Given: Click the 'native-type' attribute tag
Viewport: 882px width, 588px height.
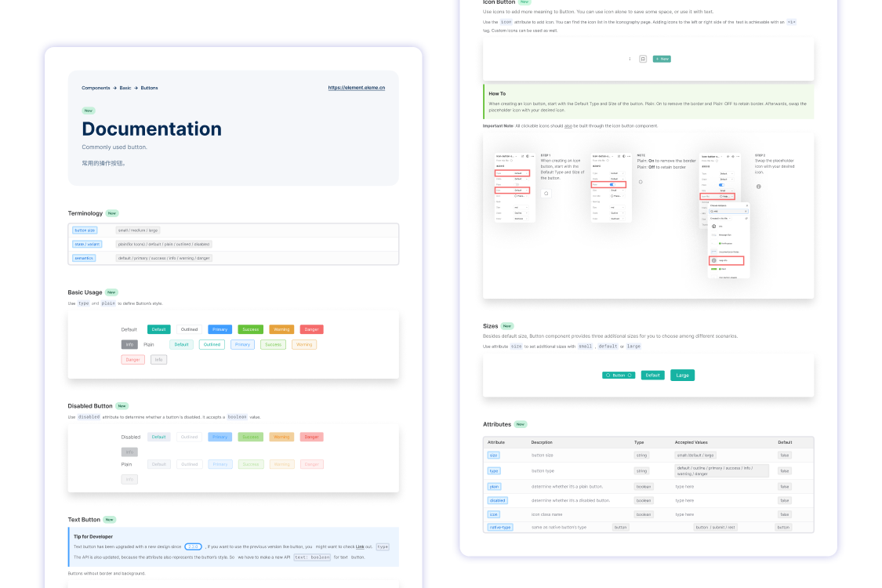Looking at the screenshot, I should [500, 527].
